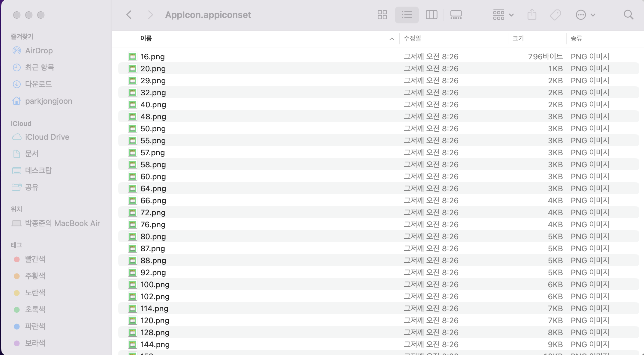This screenshot has height=355, width=644.
Task: Select the 파란색 blue tag
Action: tap(35, 326)
